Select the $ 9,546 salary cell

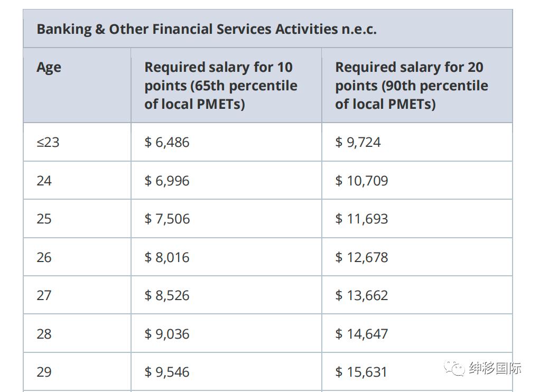(167, 372)
